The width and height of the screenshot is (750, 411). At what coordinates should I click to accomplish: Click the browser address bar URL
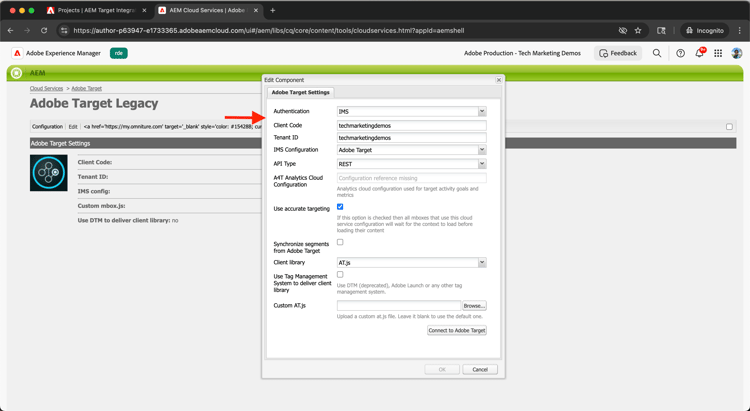268,30
